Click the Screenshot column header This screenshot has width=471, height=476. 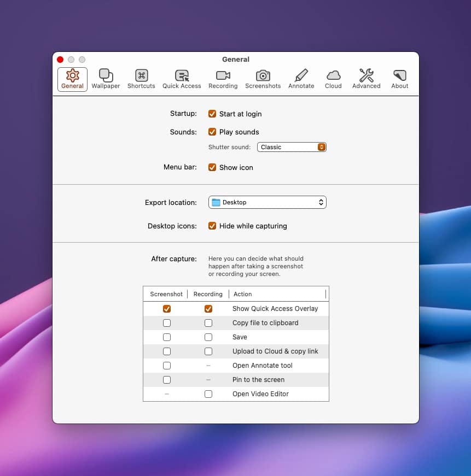(166, 294)
